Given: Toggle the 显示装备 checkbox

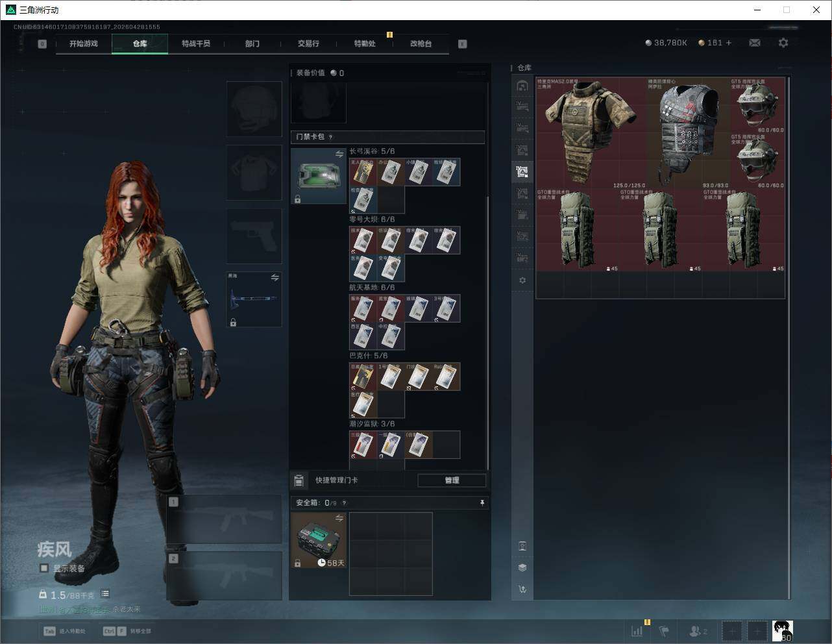Looking at the screenshot, I should click(44, 568).
